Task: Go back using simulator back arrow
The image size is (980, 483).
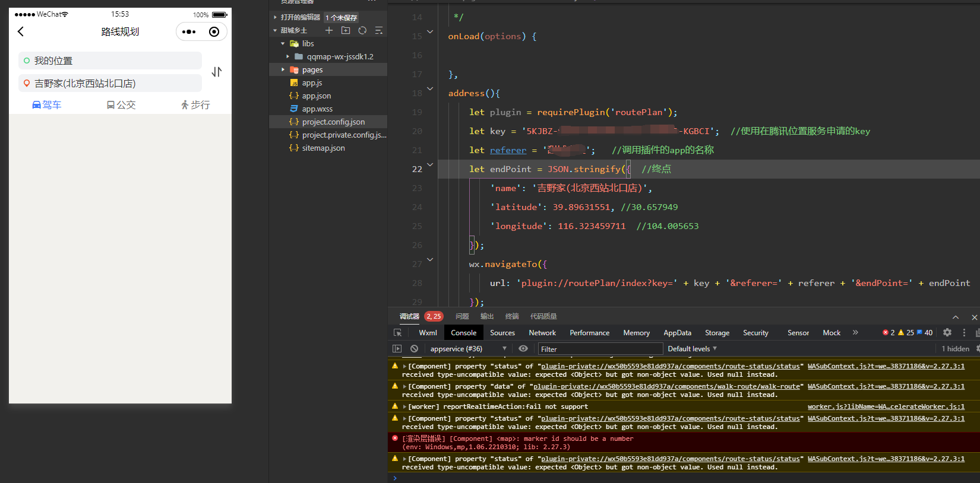Action: click(21, 31)
